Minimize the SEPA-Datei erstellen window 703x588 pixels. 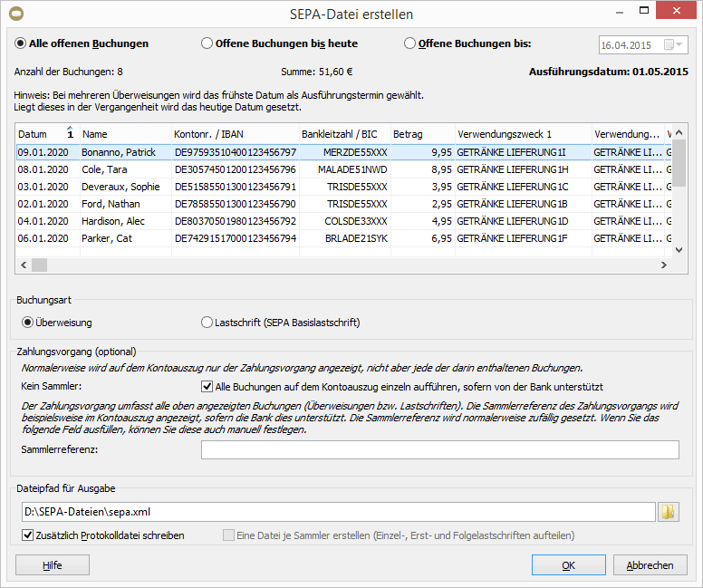620,12
